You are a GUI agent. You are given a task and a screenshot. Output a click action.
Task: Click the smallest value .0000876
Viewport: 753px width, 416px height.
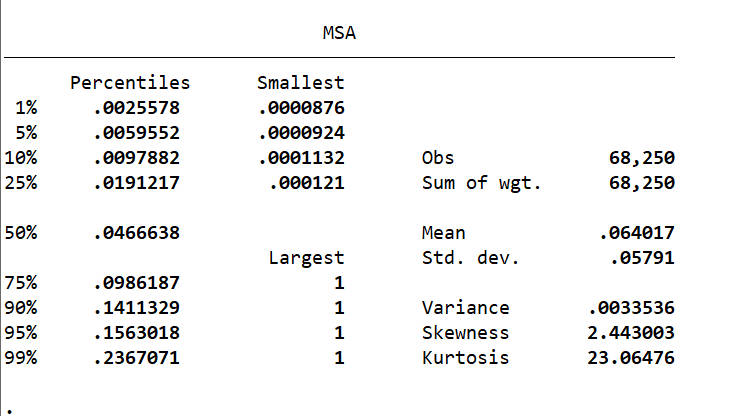pyautogui.click(x=300, y=107)
